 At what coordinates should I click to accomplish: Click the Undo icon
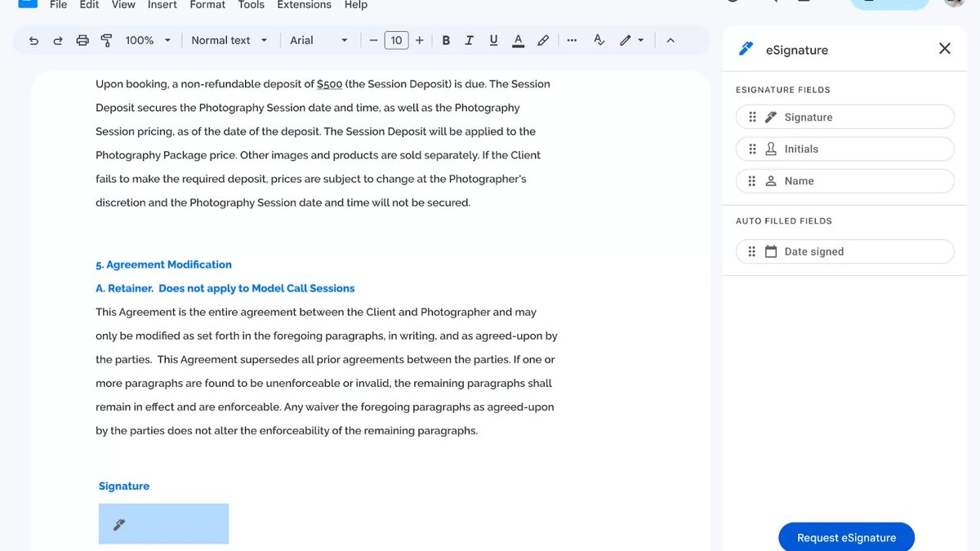pyautogui.click(x=33, y=39)
